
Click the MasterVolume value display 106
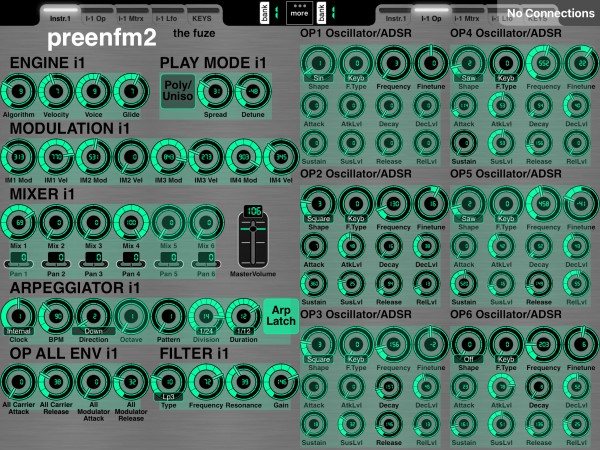pyautogui.click(x=253, y=211)
